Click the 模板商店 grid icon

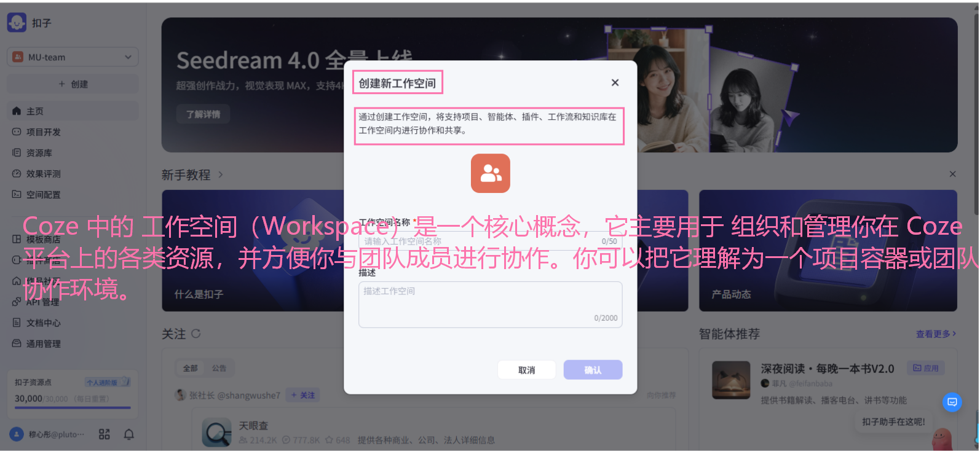pyautogui.click(x=17, y=240)
